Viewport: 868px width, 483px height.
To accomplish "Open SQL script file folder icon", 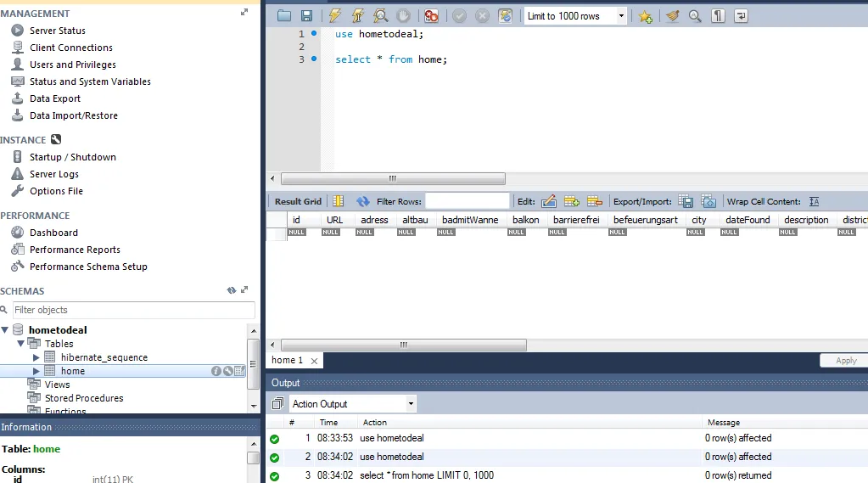I will (284, 16).
